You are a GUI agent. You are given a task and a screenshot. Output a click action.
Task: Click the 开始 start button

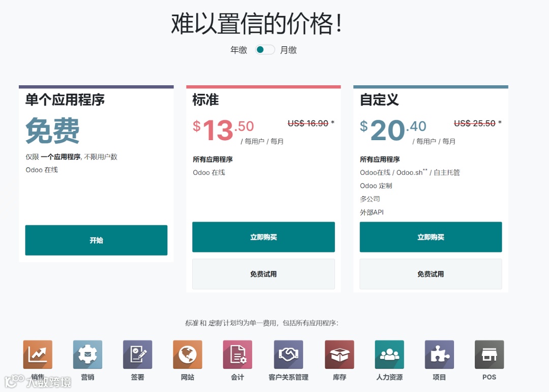point(96,240)
